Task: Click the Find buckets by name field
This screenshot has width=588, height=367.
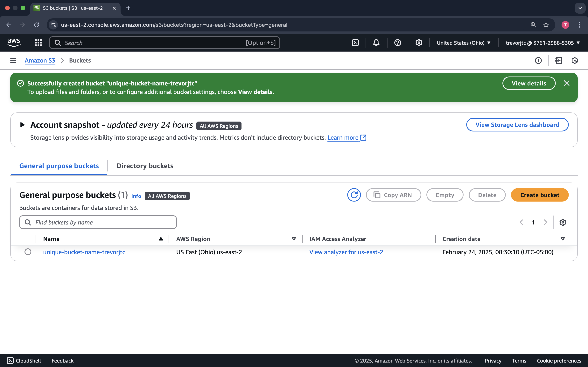Action: (x=97, y=222)
